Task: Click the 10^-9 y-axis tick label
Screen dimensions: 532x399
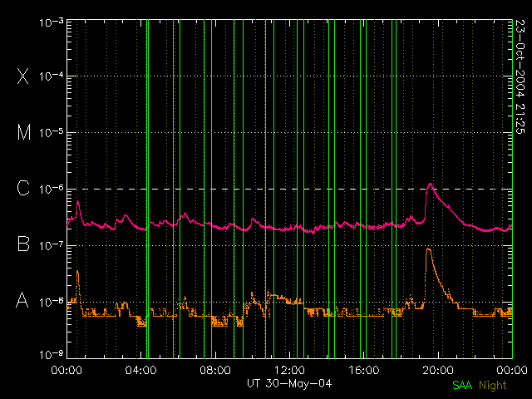Action: [x=52, y=355]
